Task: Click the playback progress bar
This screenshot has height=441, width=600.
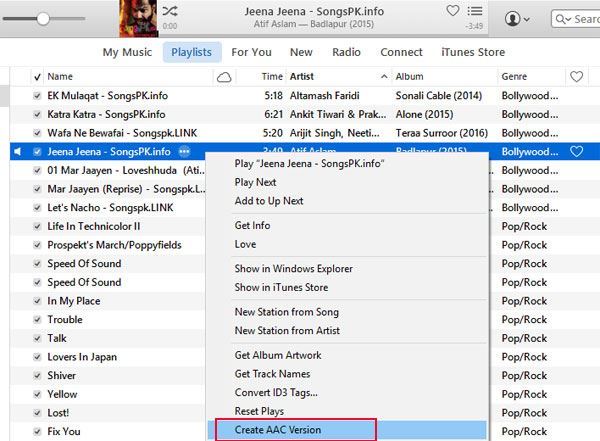Action: coord(323,36)
